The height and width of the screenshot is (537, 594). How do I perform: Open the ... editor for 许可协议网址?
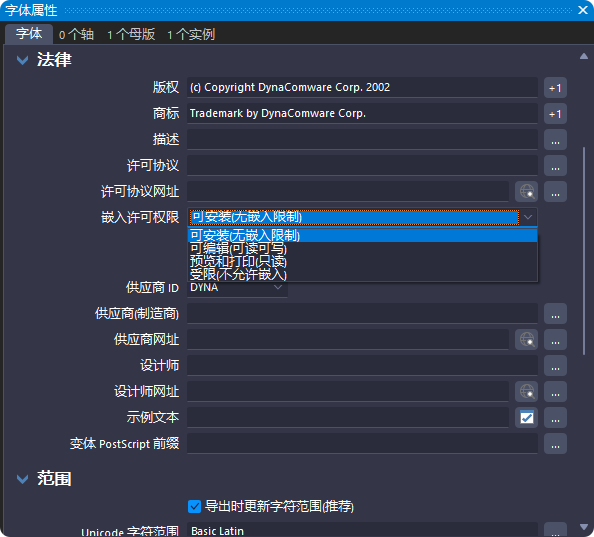point(555,191)
